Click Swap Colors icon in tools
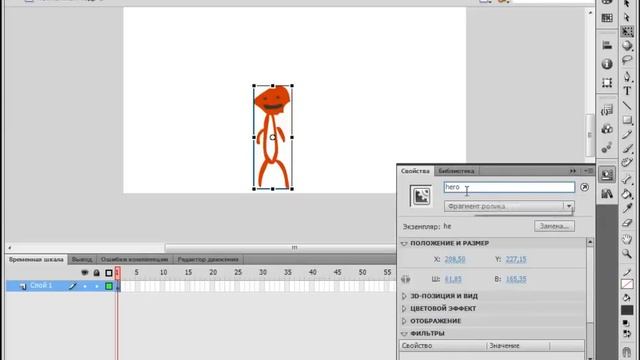 627,334
